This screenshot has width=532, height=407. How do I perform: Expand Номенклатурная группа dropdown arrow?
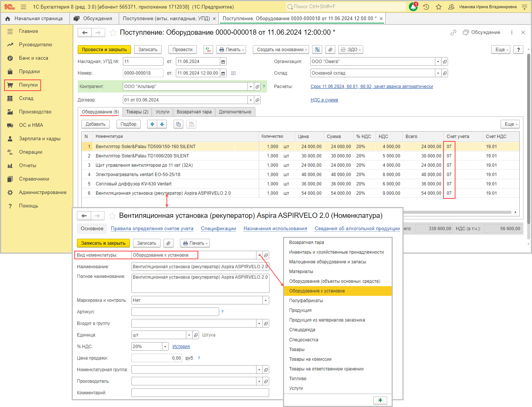259,370
